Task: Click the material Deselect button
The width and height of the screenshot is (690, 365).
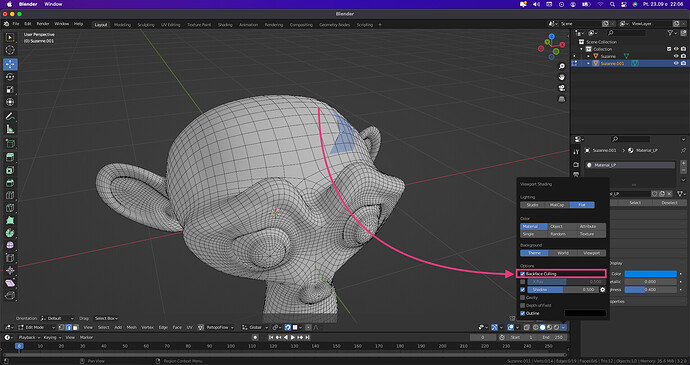Action: coord(668,203)
